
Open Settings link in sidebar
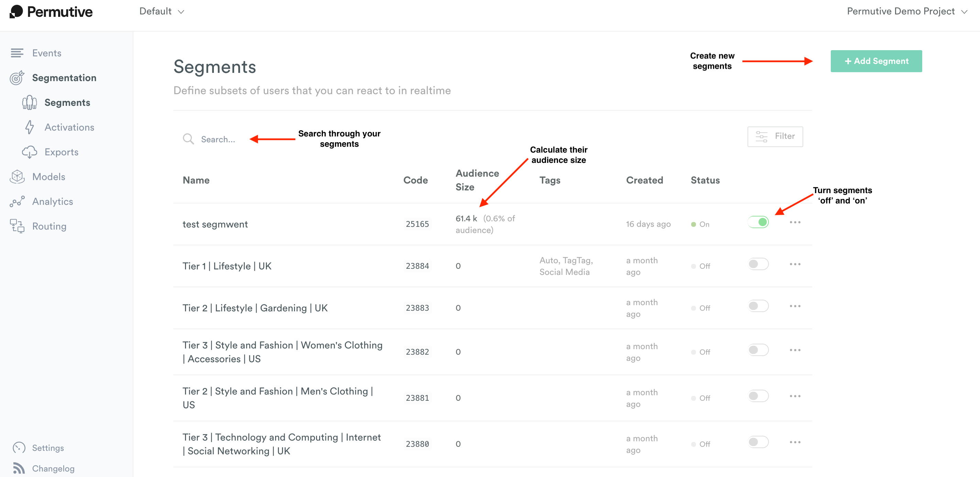[48, 448]
